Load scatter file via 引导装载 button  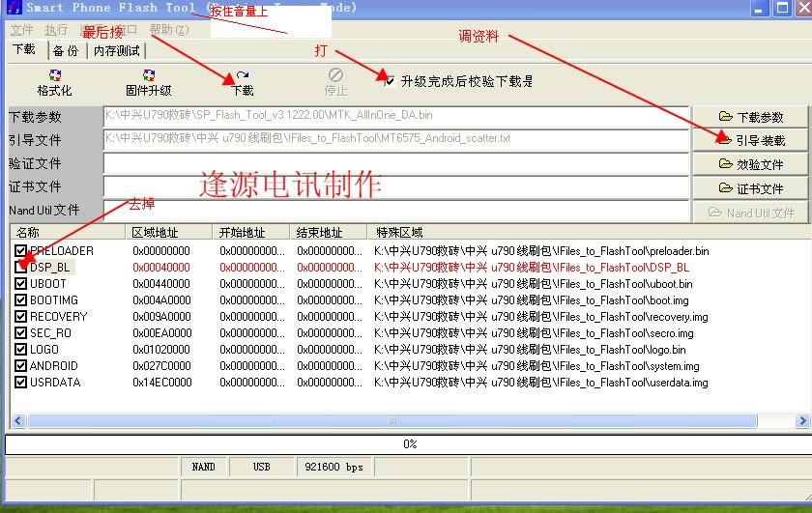click(751, 140)
